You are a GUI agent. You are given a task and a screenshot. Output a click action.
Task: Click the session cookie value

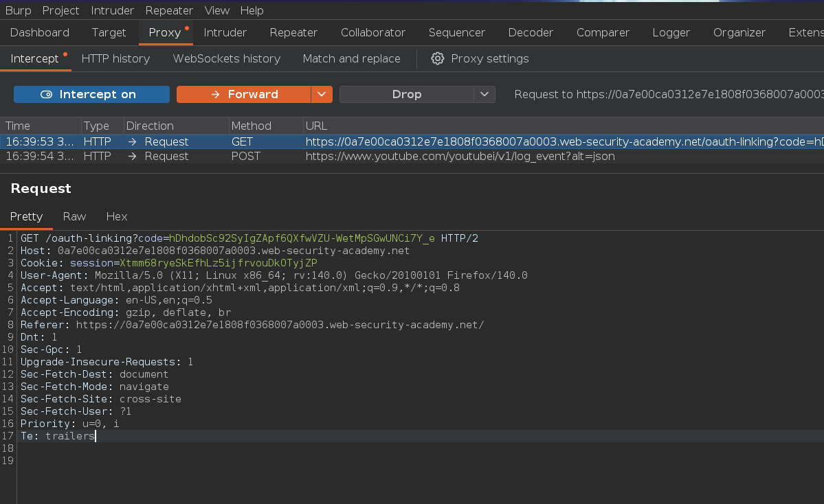(x=218, y=263)
